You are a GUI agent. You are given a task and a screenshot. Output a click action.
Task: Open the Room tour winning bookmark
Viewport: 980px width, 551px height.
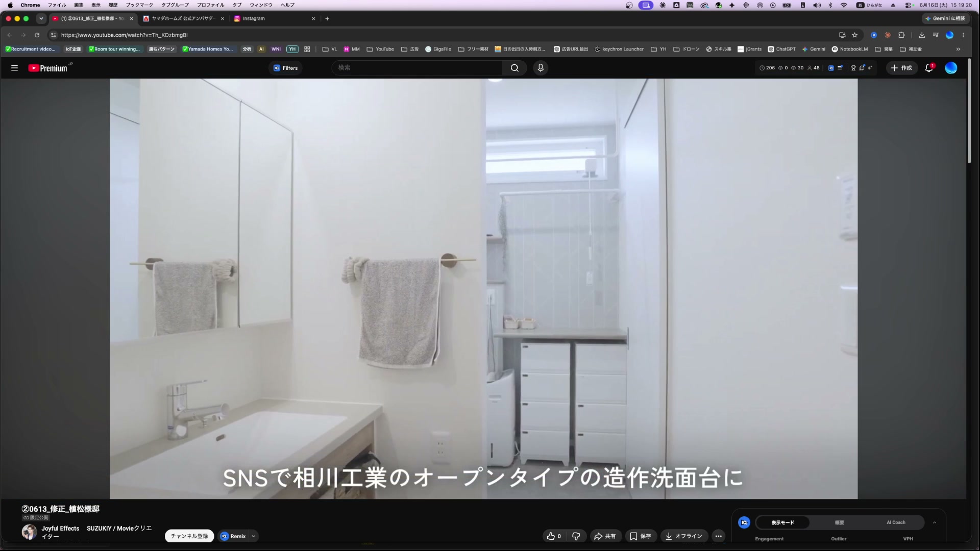pyautogui.click(x=114, y=49)
